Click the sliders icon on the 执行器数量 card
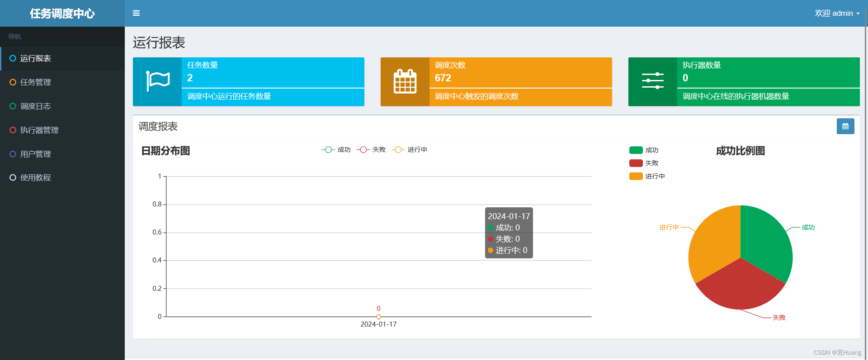The image size is (868, 360). [653, 81]
